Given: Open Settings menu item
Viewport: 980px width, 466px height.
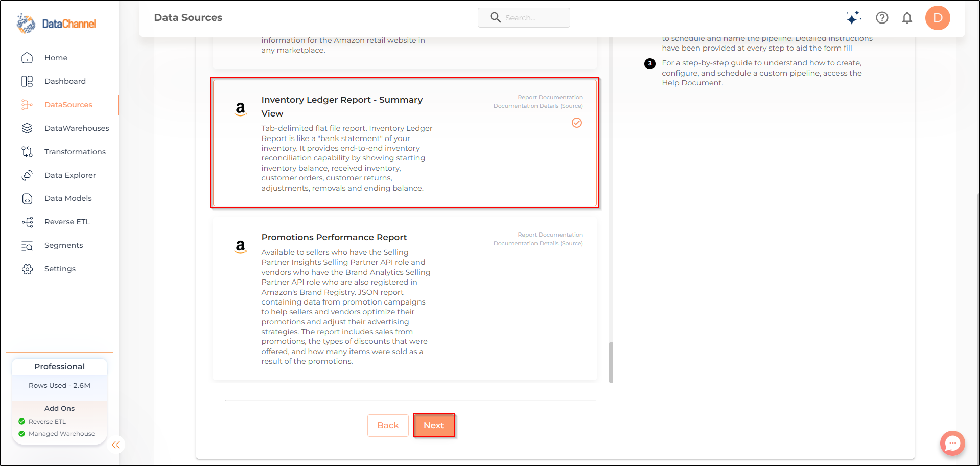Looking at the screenshot, I should pyautogui.click(x=60, y=269).
